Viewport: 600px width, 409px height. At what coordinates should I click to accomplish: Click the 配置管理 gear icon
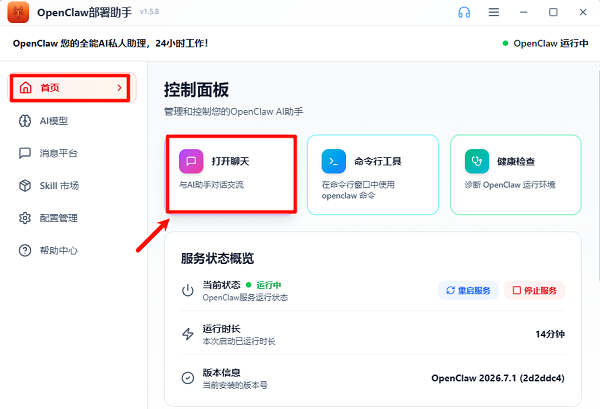(25, 218)
